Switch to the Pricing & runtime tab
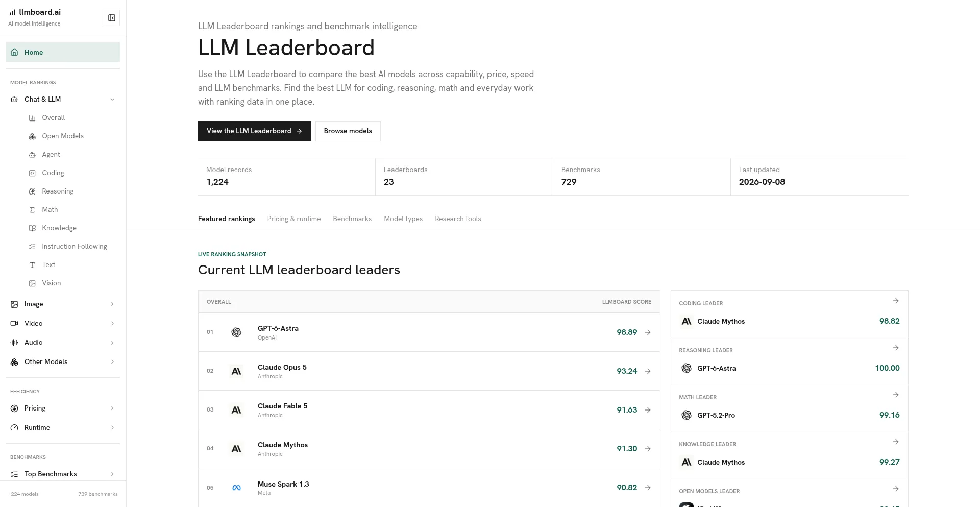 294,219
